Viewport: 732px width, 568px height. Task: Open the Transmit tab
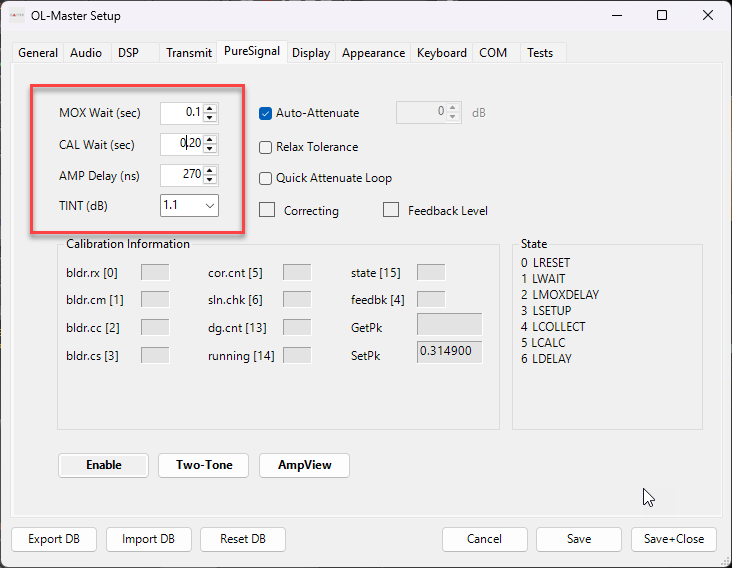coord(189,53)
